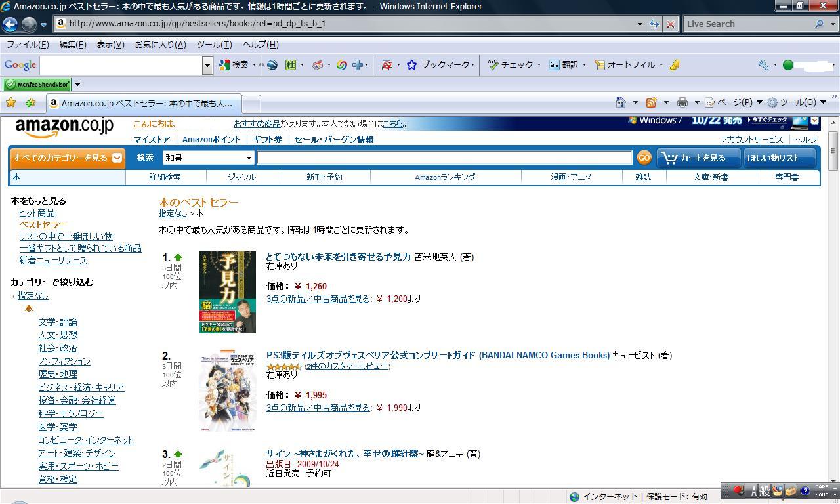
Task: Click the ほしい物リスト wish list button
Action: 780,157
